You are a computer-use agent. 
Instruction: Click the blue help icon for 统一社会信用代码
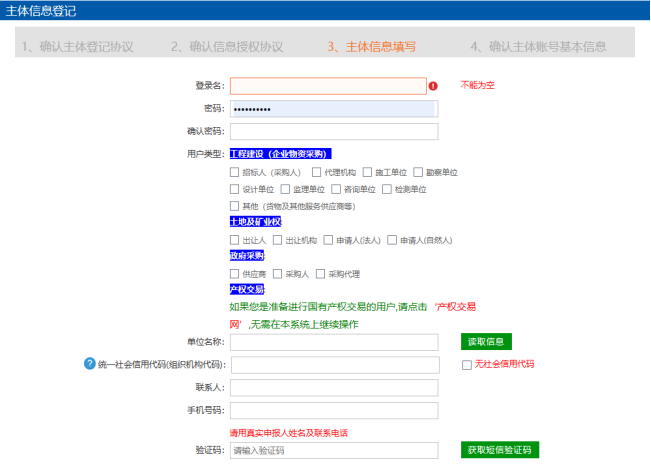pos(89,364)
